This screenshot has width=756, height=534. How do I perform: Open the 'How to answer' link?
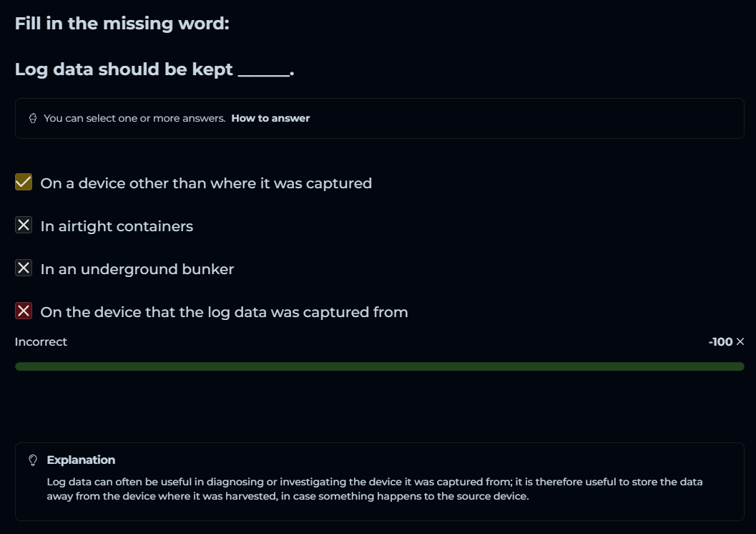point(270,118)
